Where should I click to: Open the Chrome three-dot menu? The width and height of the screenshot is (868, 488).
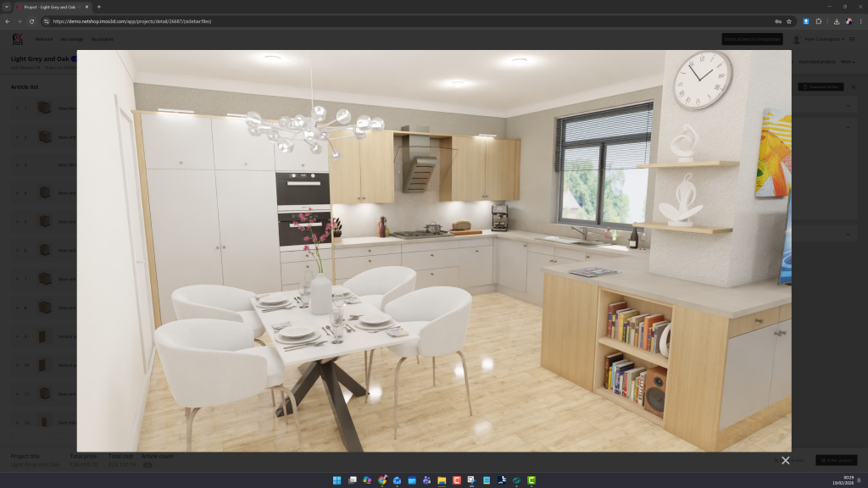[x=860, y=21]
